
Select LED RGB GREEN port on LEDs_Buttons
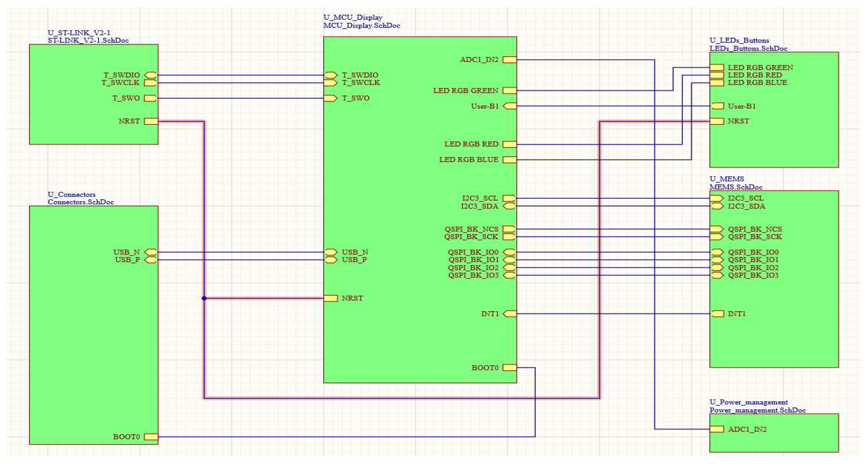pyautogui.click(x=717, y=68)
